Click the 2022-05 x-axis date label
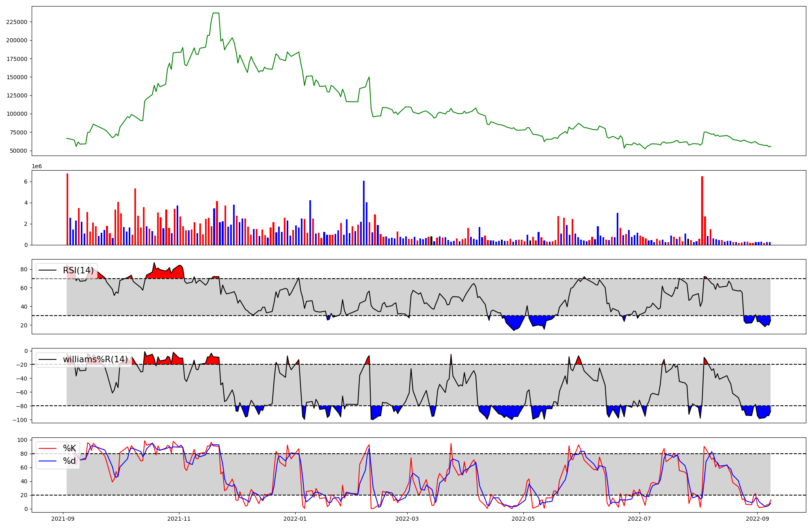Viewport: 812px width, 528px height. (523, 519)
